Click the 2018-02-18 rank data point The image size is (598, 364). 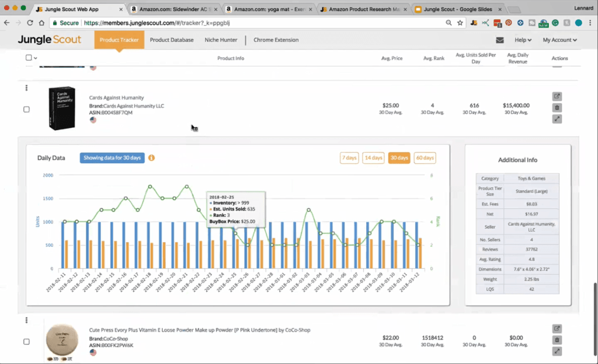pos(150,187)
